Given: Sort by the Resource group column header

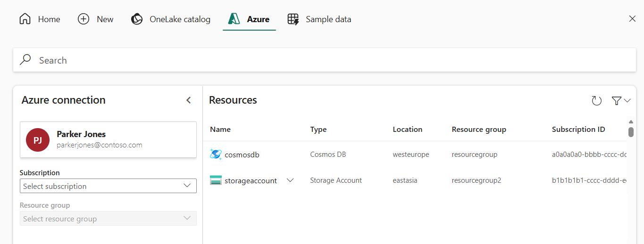Looking at the screenshot, I should (x=479, y=130).
